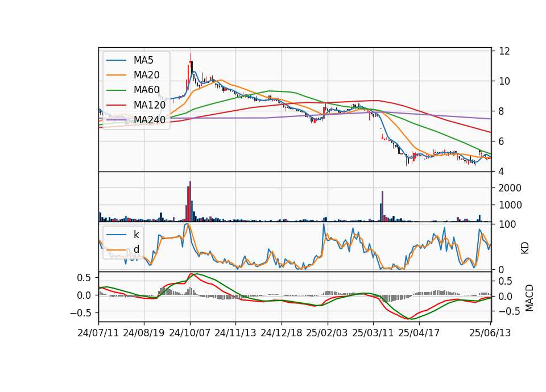
Task: Click the price axis value 10
Action: pyautogui.click(x=504, y=81)
